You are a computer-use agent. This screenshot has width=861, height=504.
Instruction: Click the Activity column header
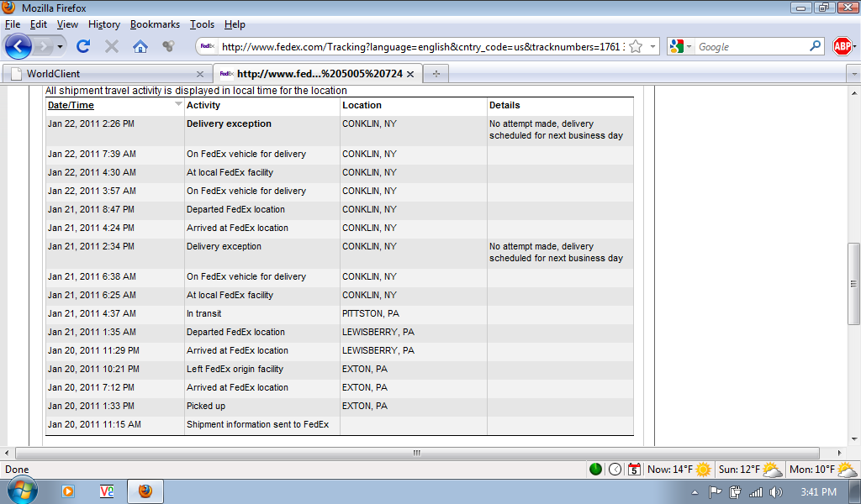(x=203, y=105)
